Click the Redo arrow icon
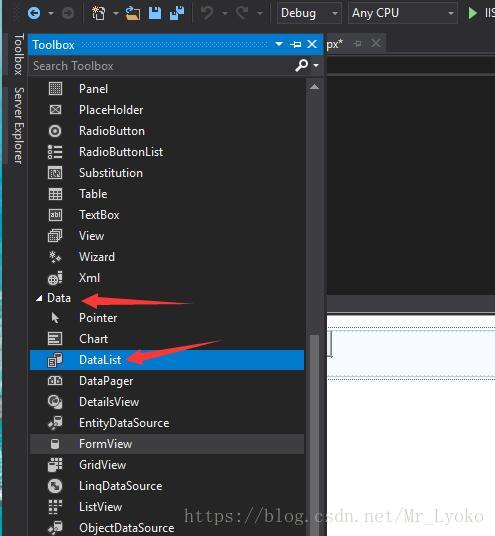Viewport: 495px width, 536px height. click(242, 13)
